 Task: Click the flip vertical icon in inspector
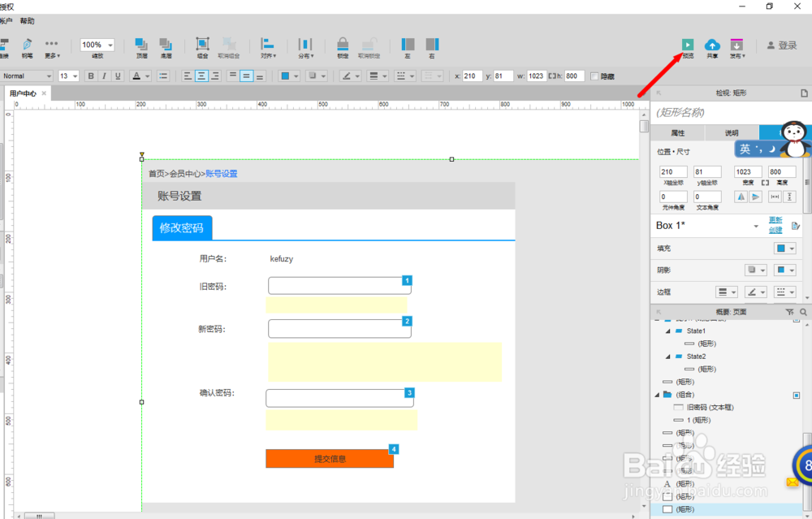755,197
